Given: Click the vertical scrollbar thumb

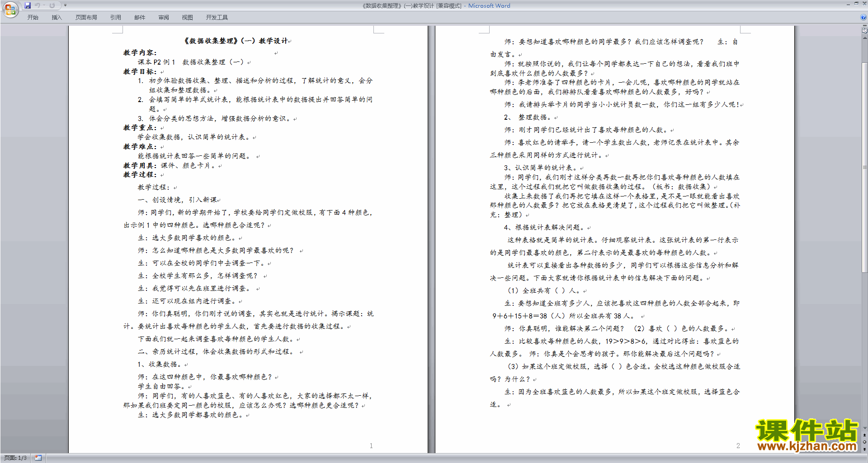Looking at the screenshot, I should coord(865,167).
